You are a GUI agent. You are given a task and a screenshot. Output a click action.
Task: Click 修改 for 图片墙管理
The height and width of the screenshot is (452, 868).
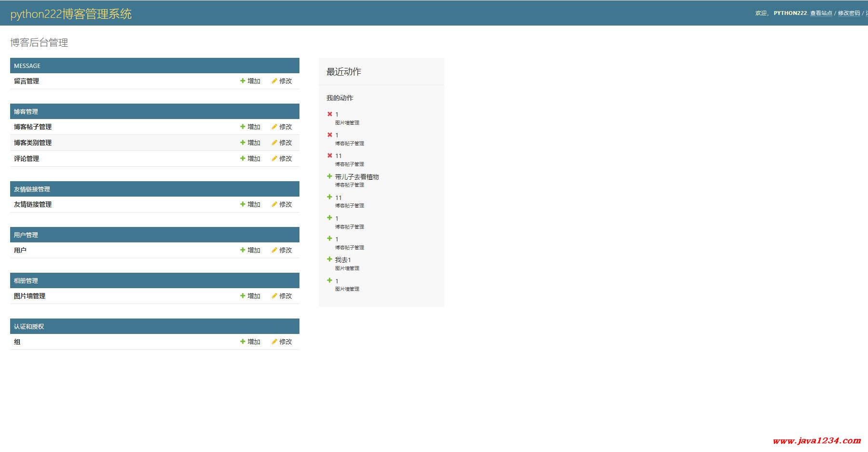tap(282, 296)
